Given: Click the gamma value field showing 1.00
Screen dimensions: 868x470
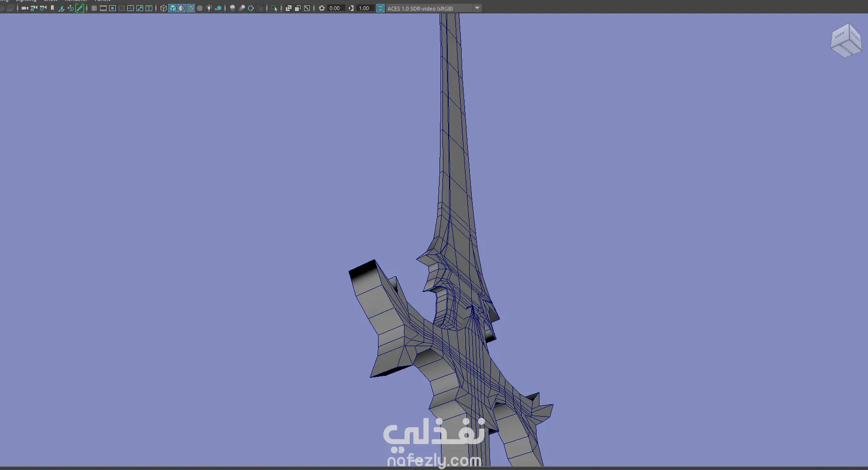Looking at the screenshot, I should [x=365, y=8].
